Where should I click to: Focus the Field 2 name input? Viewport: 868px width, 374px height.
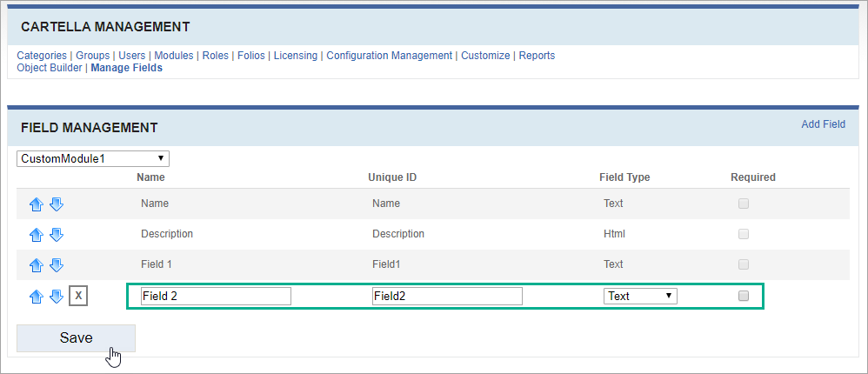tap(216, 296)
